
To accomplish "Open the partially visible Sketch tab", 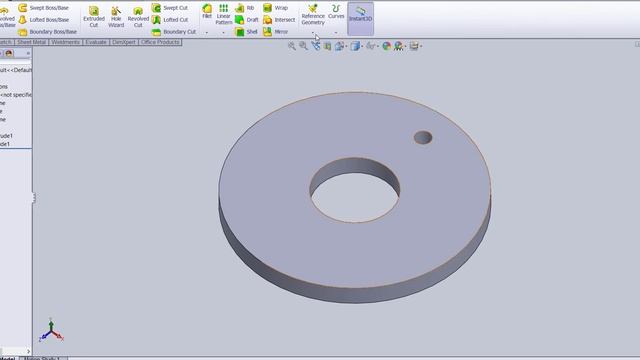I will click(6, 42).
